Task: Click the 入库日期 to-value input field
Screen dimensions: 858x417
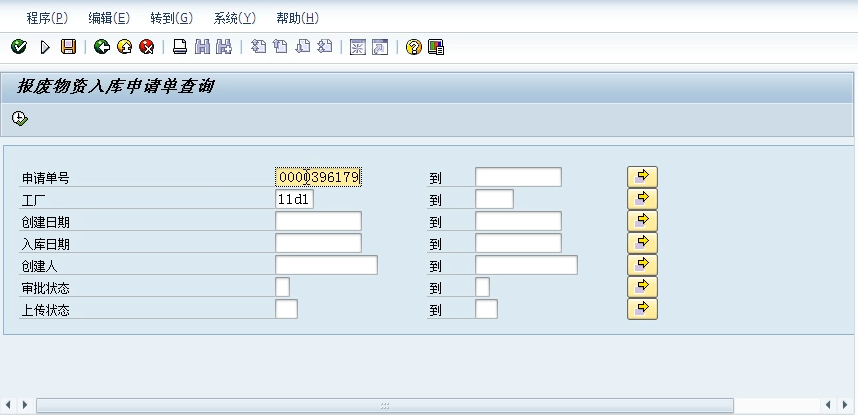Action: pyautogui.click(x=518, y=243)
